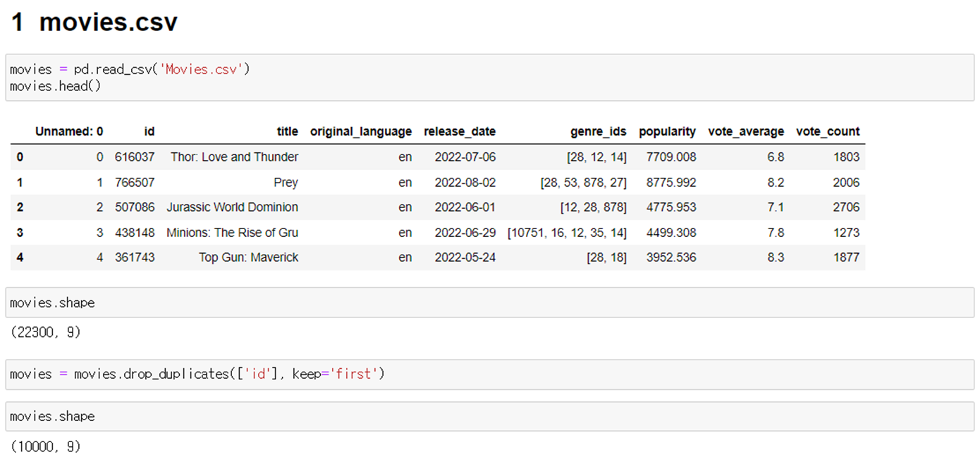Click genre_ids cell [28, 53, 878, 27]
The image size is (980, 464).
coord(584,183)
